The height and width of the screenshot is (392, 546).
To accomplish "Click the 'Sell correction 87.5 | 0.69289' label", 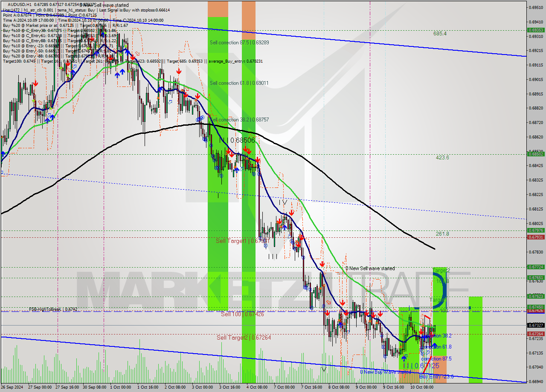I will click(239, 43).
